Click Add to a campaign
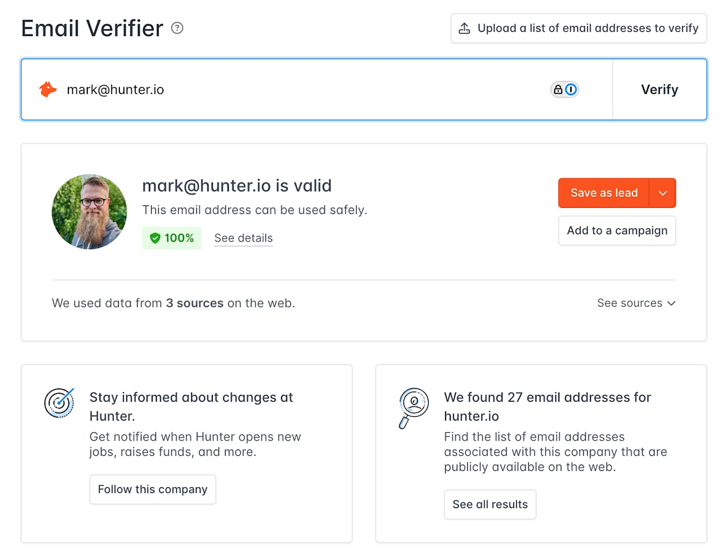 click(617, 231)
